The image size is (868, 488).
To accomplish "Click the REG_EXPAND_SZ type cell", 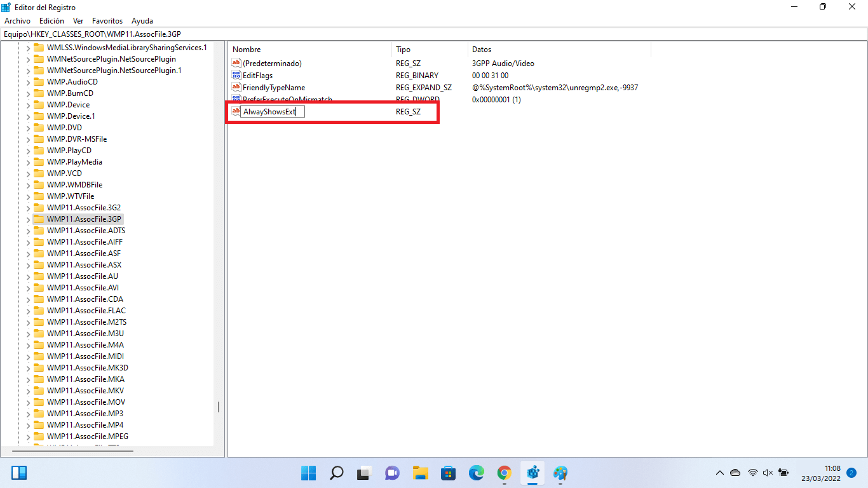I will pyautogui.click(x=424, y=88).
